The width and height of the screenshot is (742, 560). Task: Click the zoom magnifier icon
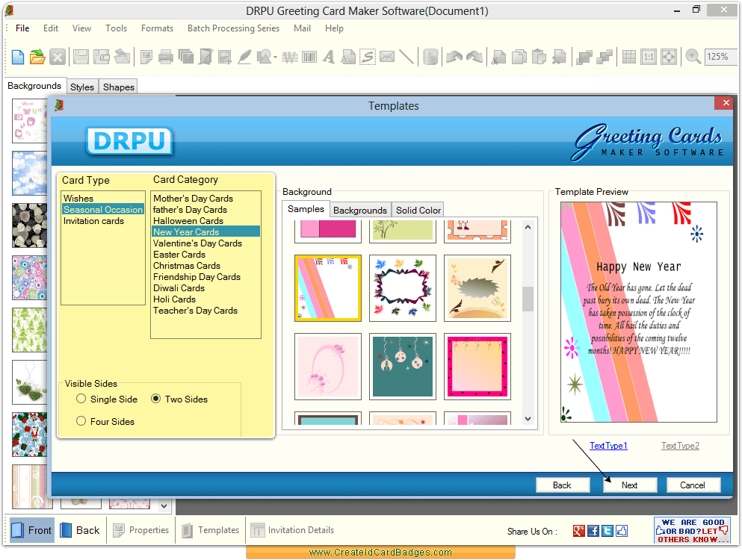(693, 57)
